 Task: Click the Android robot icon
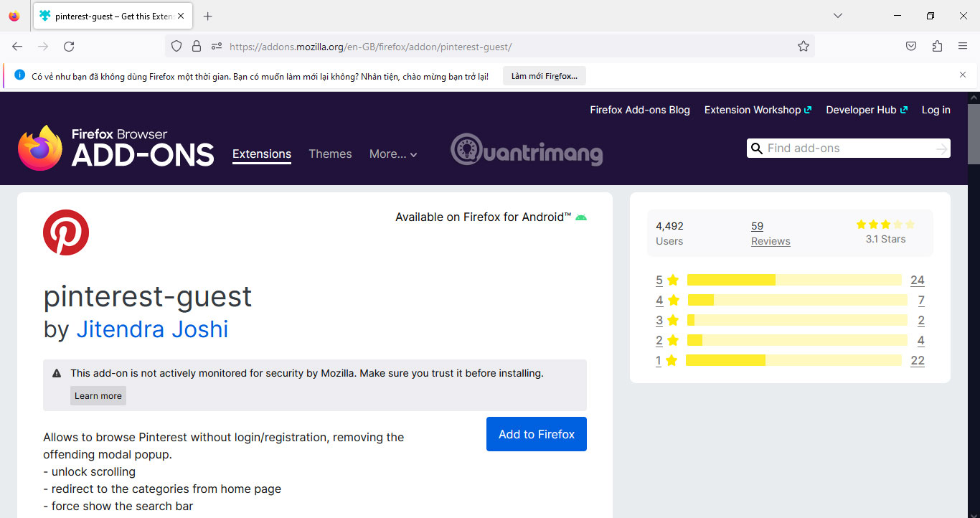[581, 217]
